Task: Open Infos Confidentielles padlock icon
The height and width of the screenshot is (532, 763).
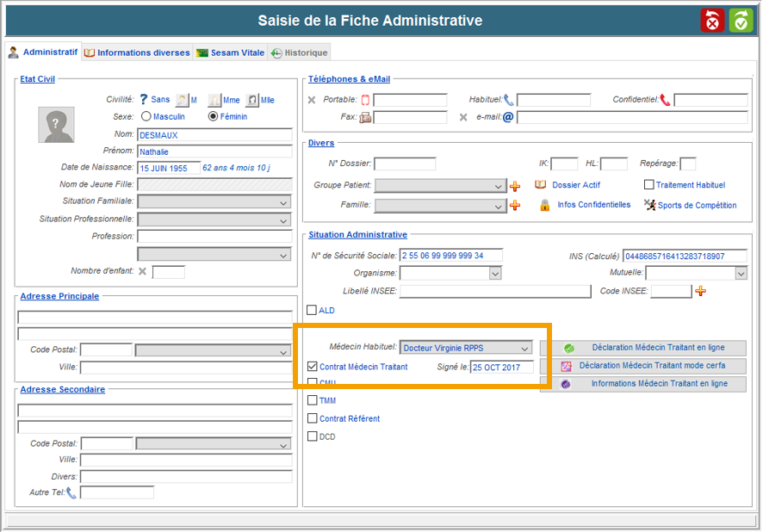Action: tap(544, 206)
